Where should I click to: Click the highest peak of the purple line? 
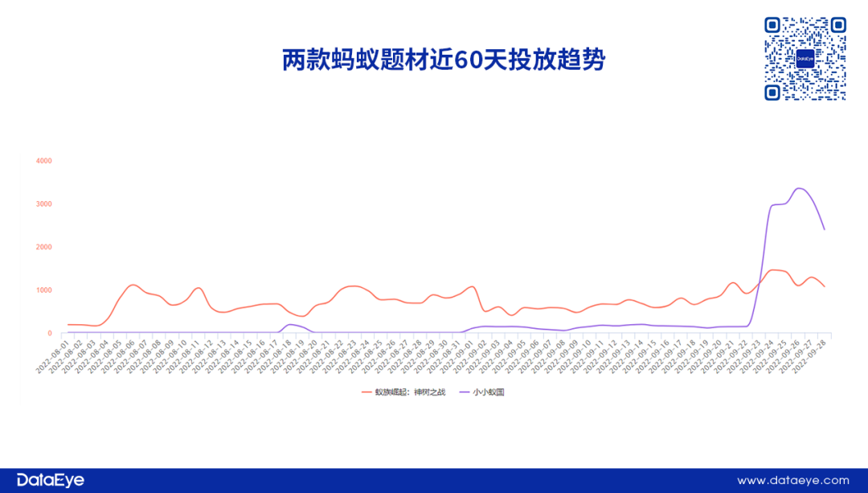click(x=798, y=188)
